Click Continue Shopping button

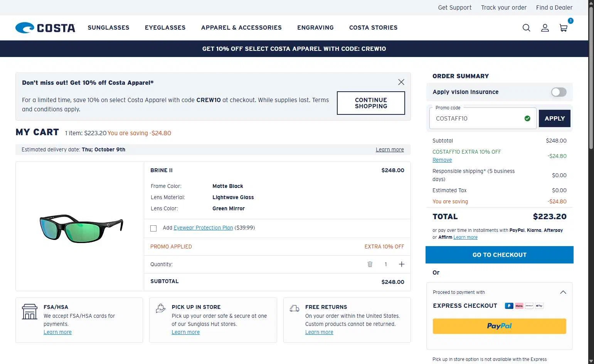click(371, 103)
